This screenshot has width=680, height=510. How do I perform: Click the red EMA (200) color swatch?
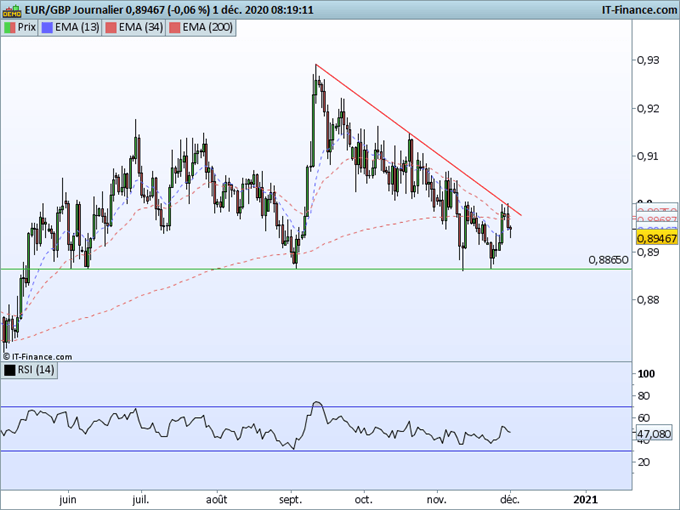click(x=174, y=28)
